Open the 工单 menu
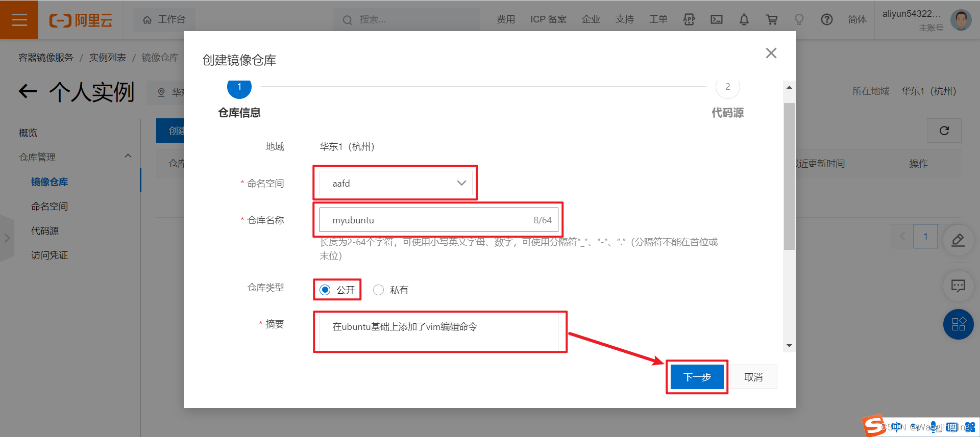The width and height of the screenshot is (980, 437). [658, 19]
